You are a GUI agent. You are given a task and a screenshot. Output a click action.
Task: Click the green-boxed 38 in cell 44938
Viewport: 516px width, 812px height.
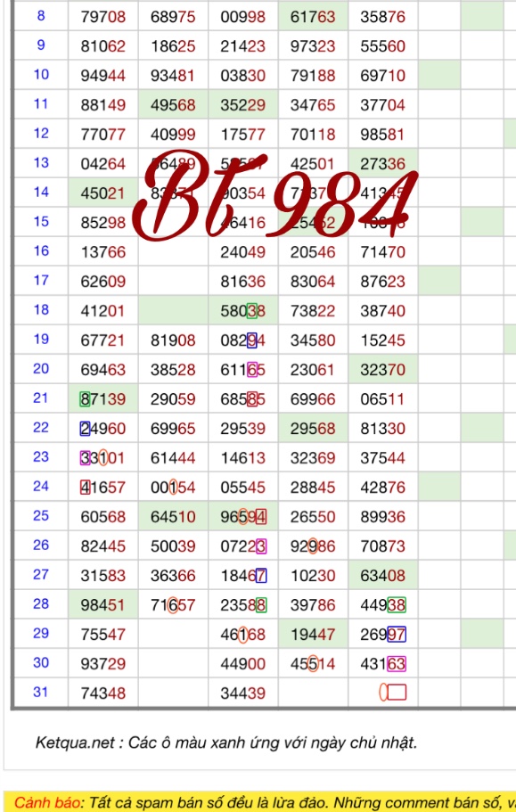click(x=397, y=604)
